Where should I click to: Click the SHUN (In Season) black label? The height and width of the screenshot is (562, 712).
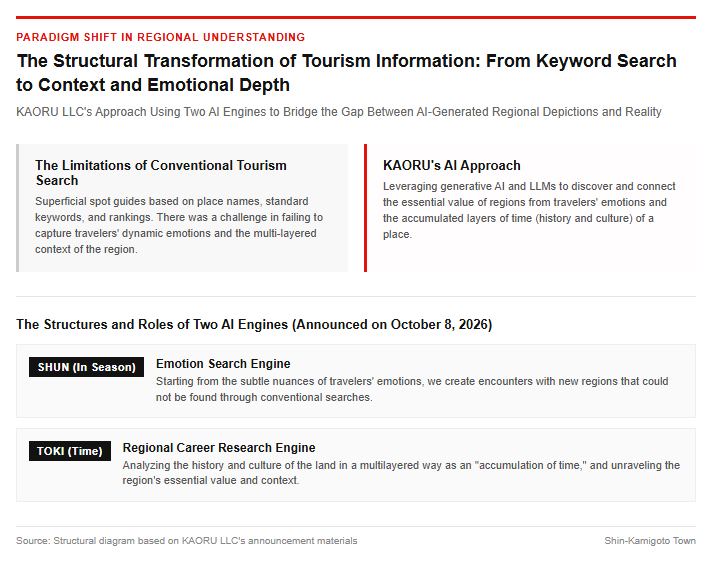pyautogui.click(x=86, y=367)
